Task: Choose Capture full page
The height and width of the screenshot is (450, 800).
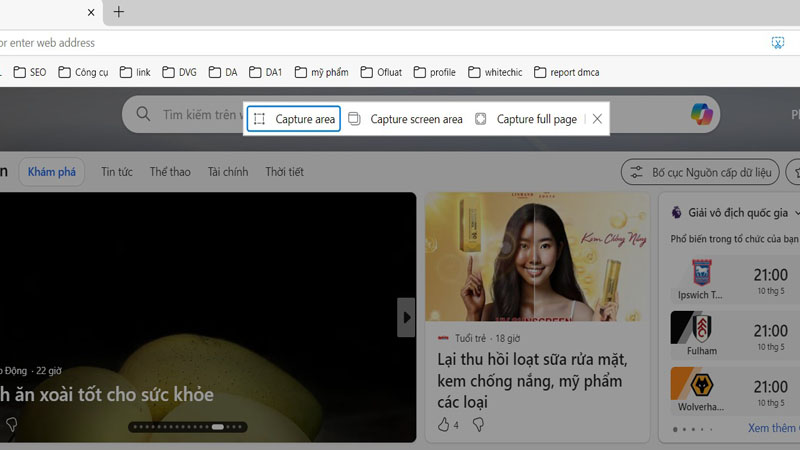Action: pos(527,119)
